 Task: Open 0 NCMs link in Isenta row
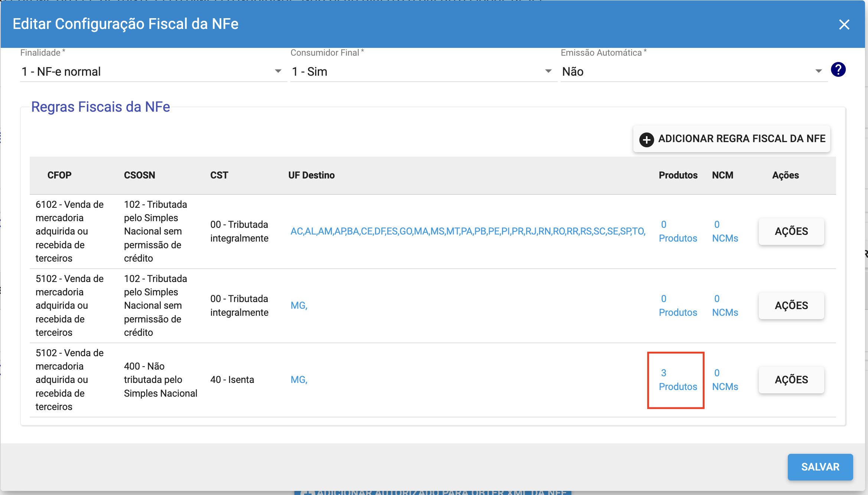click(x=725, y=380)
